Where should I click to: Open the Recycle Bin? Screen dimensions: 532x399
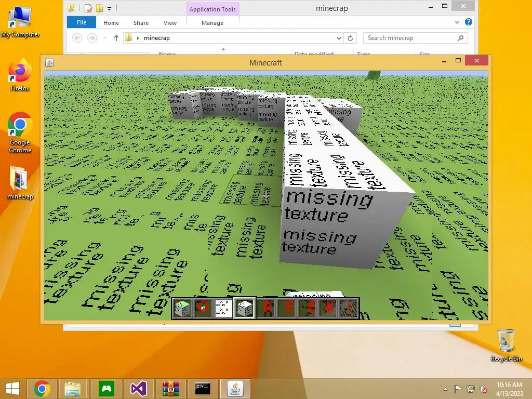(x=506, y=345)
